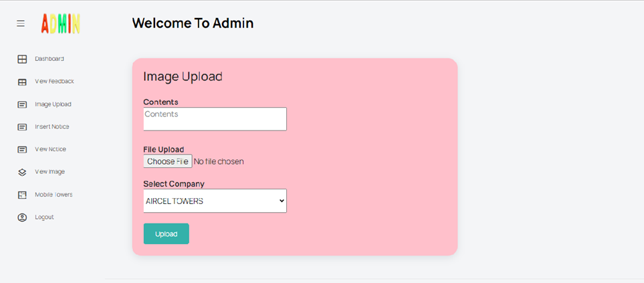Go to View Feedback page

[x=54, y=82]
